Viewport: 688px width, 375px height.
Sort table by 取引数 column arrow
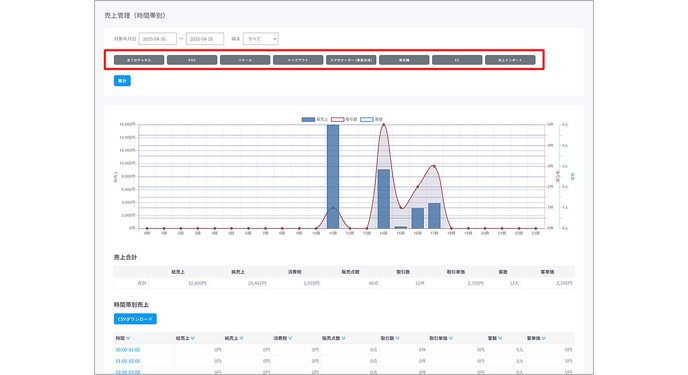[x=398, y=339]
